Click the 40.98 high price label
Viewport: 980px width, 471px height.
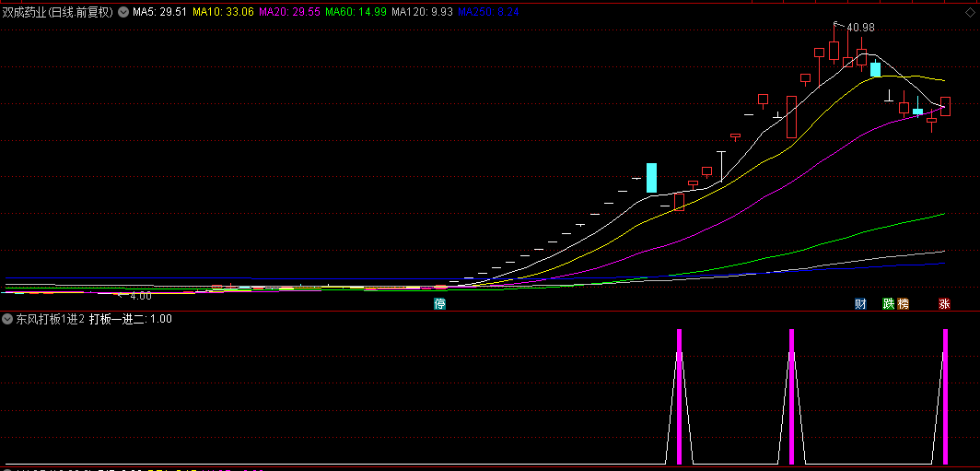860,27
